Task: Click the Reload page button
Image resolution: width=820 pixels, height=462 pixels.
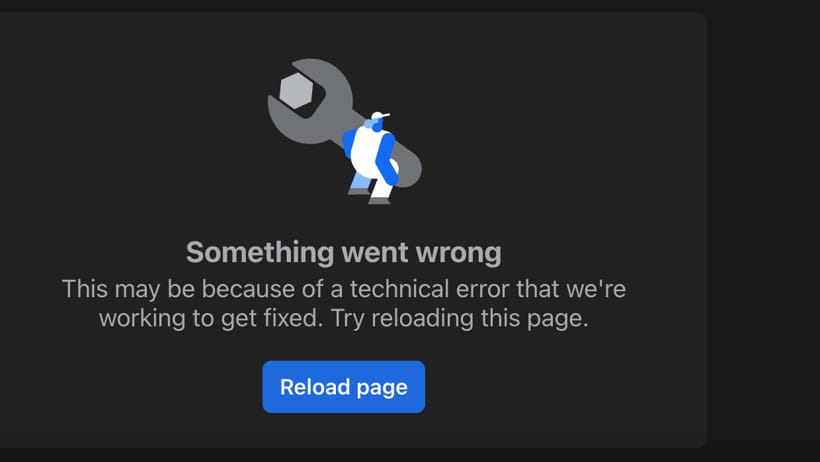Action: click(x=344, y=387)
